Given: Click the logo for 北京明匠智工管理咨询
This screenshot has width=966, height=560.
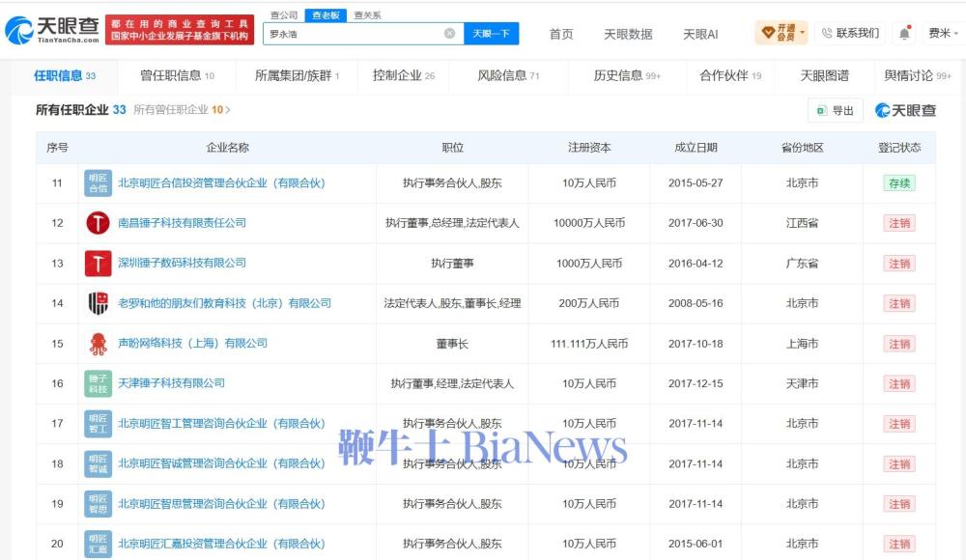Looking at the screenshot, I should click(98, 423).
